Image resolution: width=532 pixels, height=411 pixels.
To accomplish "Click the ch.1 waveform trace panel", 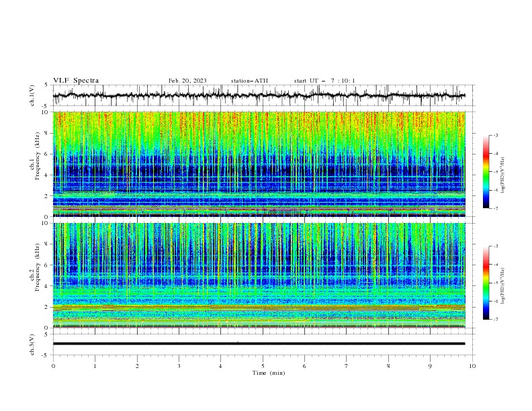I will coord(263,95).
